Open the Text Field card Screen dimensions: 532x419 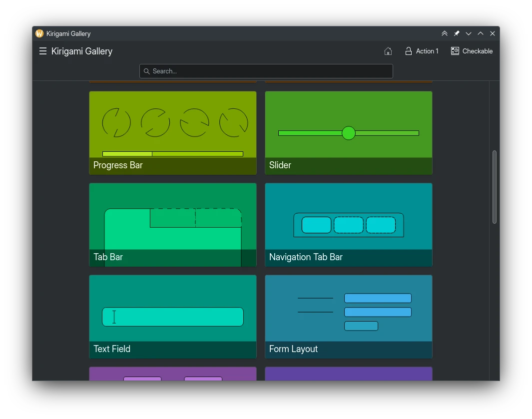click(173, 317)
